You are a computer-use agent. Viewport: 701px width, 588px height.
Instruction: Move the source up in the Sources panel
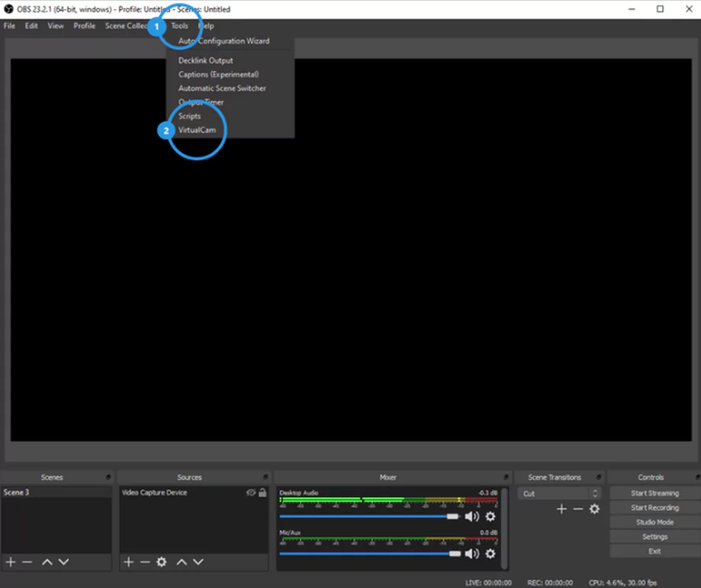tap(181, 562)
